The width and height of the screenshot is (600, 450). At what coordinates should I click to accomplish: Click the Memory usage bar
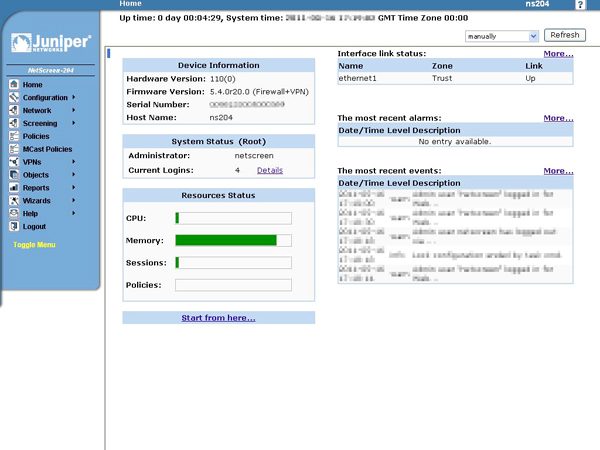[233, 240]
